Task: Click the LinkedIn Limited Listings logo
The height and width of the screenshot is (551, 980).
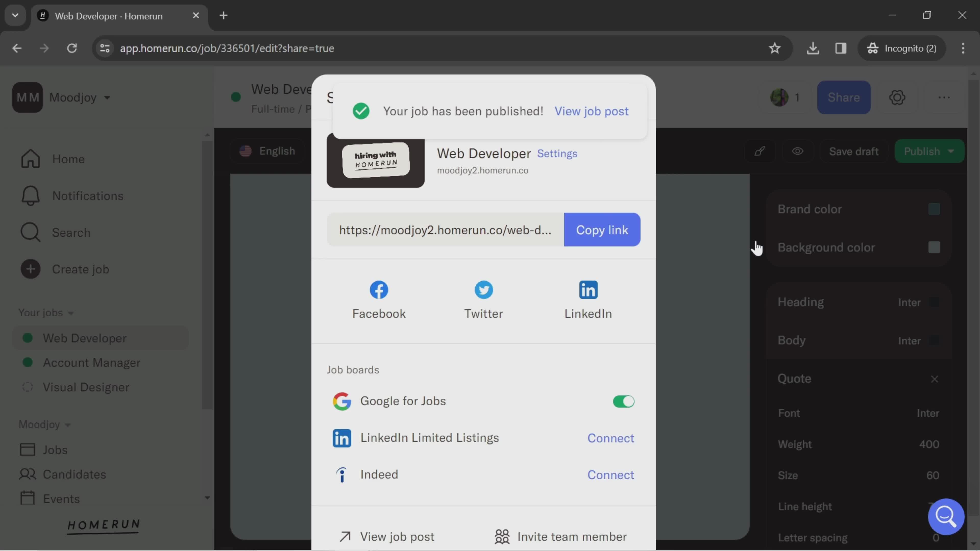Action: [x=342, y=438]
